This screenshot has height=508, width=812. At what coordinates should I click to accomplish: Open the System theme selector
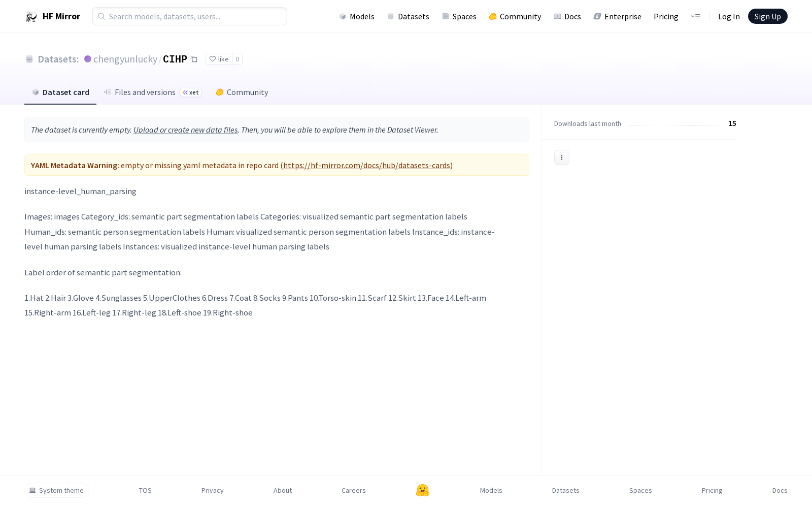pos(57,490)
